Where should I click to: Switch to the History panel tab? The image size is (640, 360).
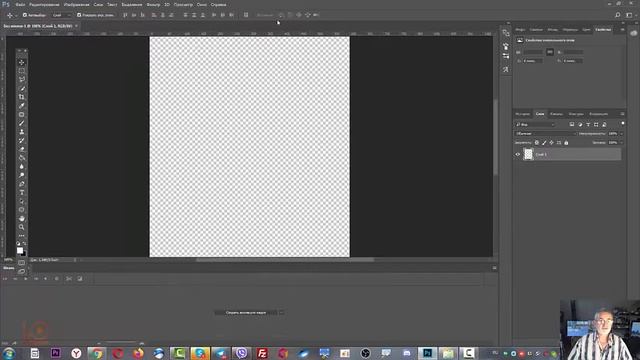(522, 114)
